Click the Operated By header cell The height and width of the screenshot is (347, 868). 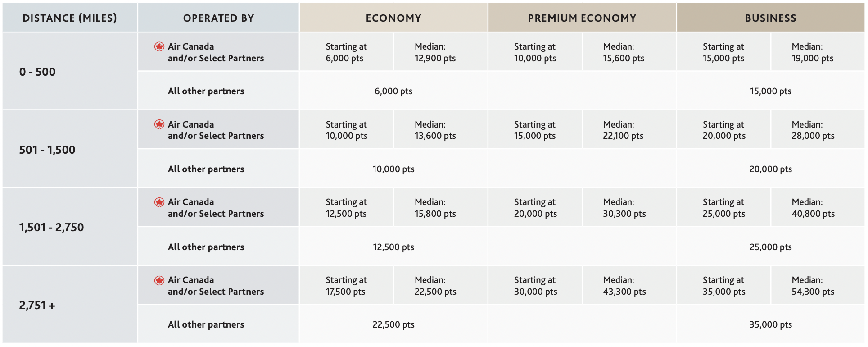[218, 18]
